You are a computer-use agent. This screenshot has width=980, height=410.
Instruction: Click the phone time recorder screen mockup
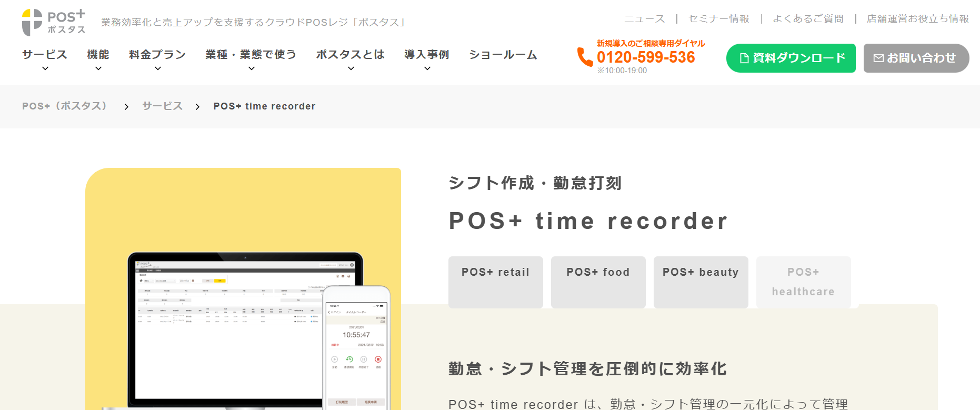click(357, 348)
